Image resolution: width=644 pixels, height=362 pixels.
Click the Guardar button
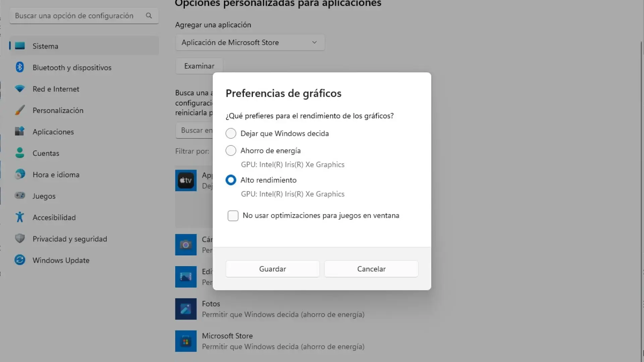click(x=272, y=268)
